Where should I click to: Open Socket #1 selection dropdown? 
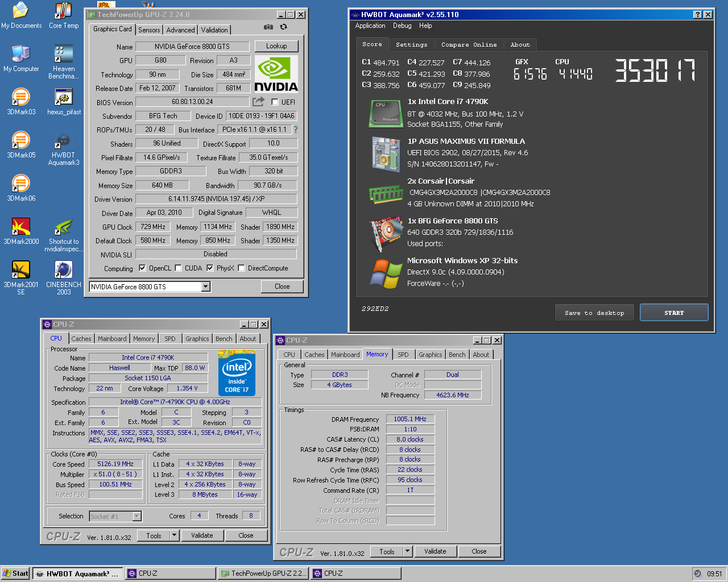tap(137, 516)
